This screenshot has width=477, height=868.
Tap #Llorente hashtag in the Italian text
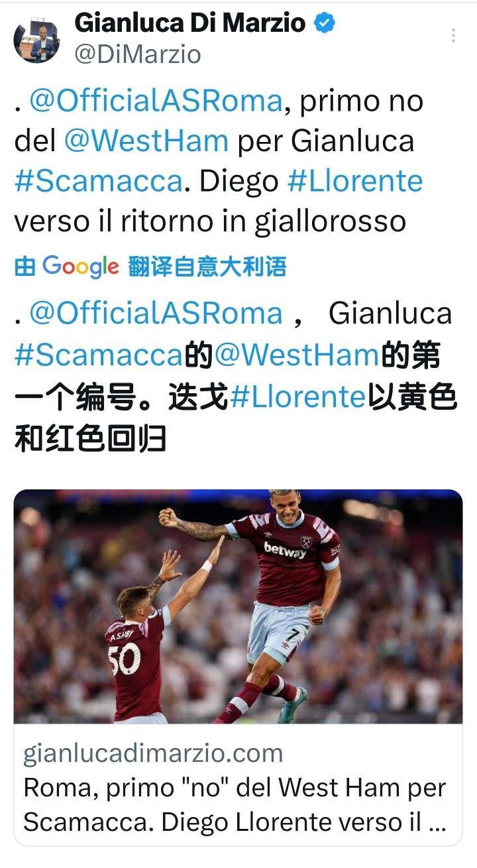[x=355, y=181]
